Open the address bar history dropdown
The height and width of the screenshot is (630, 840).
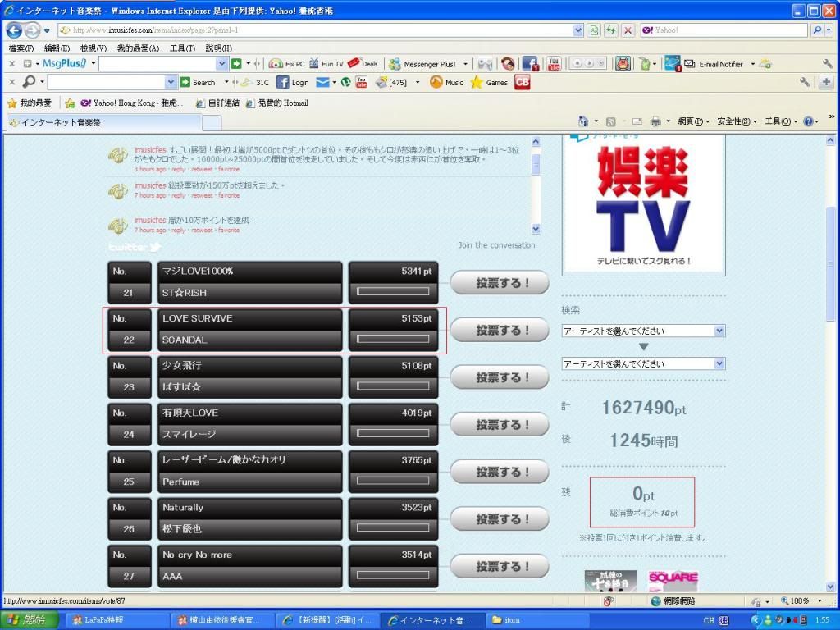pyautogui.click(x=578, y=30)
